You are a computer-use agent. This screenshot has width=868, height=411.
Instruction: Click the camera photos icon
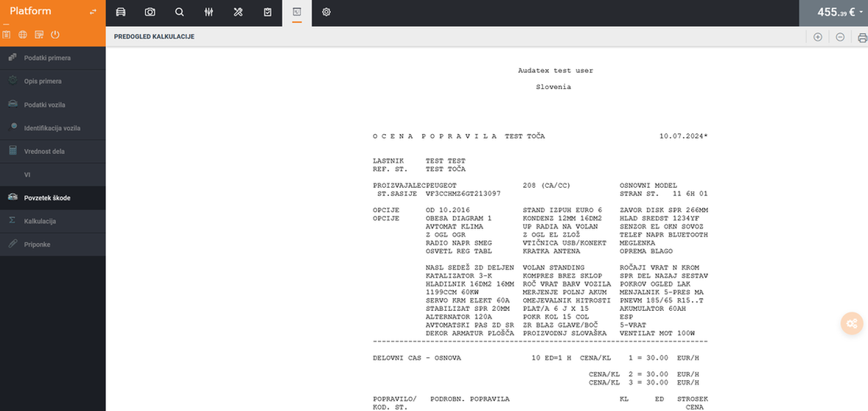(x=150, y=13)
